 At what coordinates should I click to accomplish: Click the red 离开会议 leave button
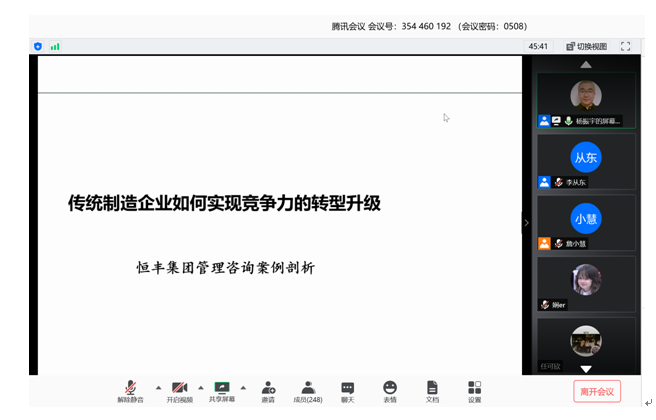(597, 392)
